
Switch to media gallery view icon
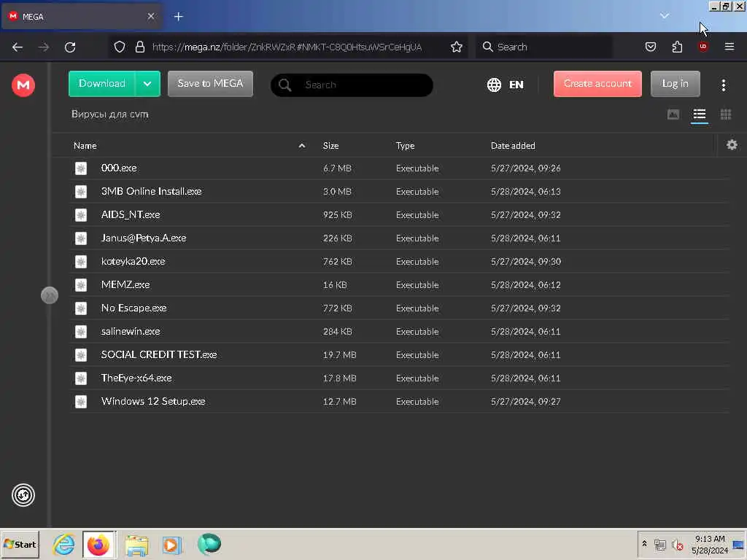coord(673,114)
